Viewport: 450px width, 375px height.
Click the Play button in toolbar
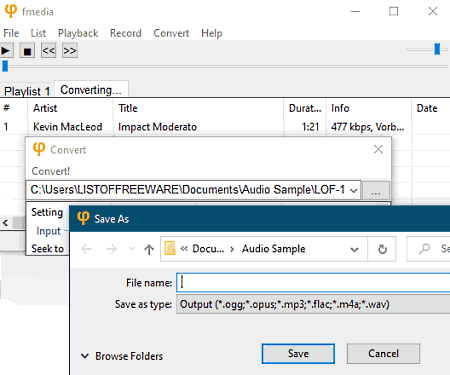tap(6, 51)
